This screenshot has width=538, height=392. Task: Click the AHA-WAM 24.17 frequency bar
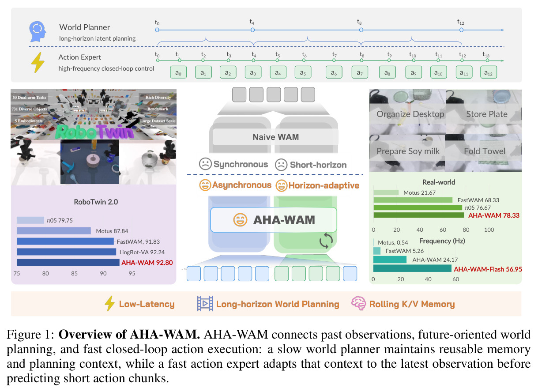[390, 260]
